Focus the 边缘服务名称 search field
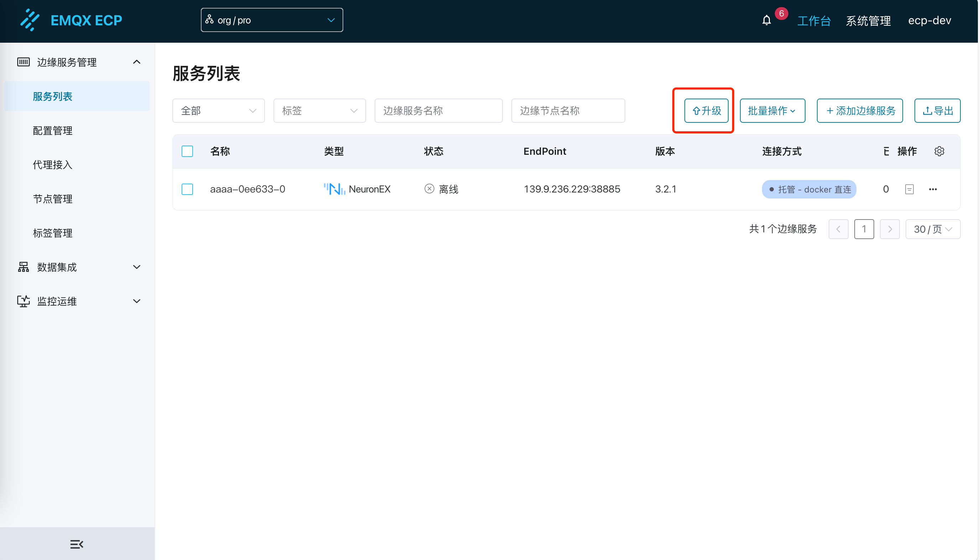The width and height of the screenshot is (980, 560). click(438, 111)
